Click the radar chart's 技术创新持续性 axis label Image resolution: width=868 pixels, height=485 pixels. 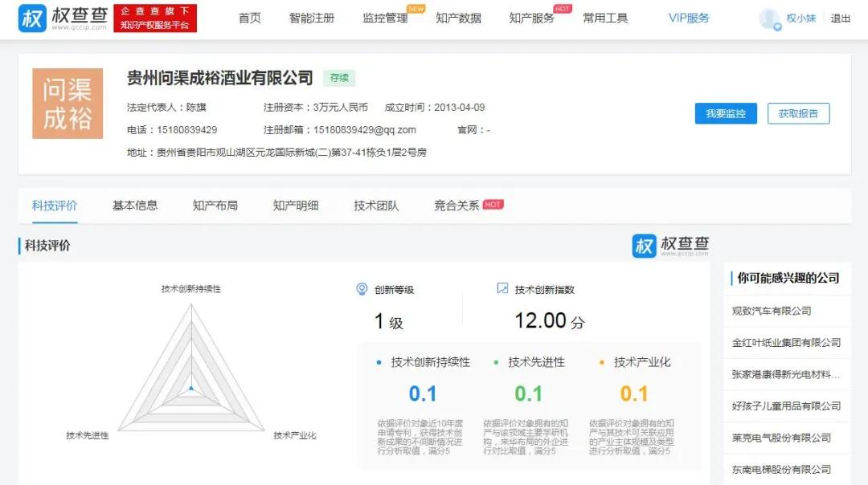[x=191, y=289]
